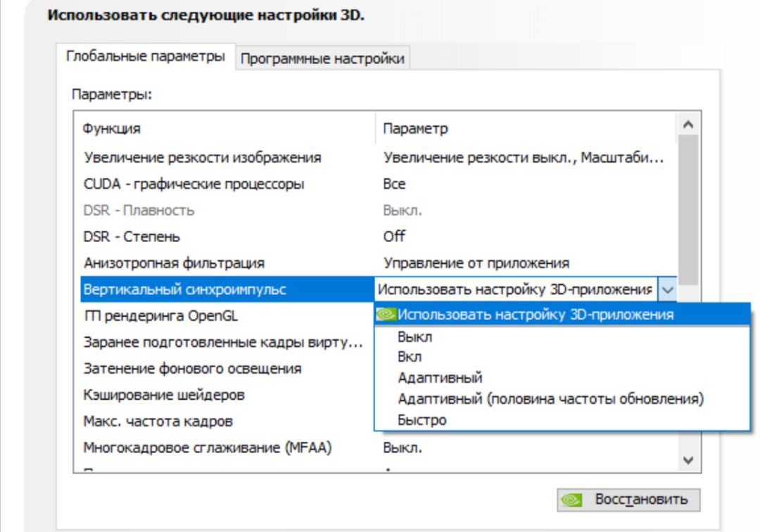Viewport: 760px width, 532px height.
Task: Click NVIDIA logo beside Использовать настройку 3D-приложения option
Action: click(386, 315)
